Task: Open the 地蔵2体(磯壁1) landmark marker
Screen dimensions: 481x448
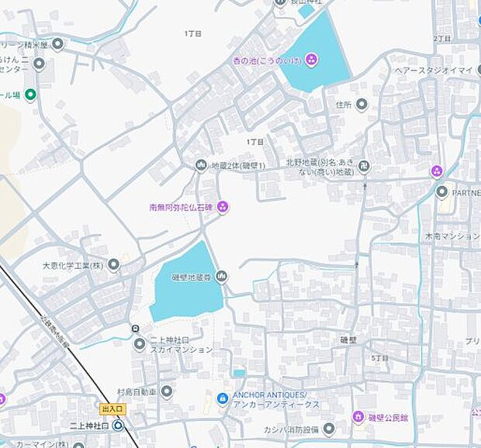Action: click(201, 166)
